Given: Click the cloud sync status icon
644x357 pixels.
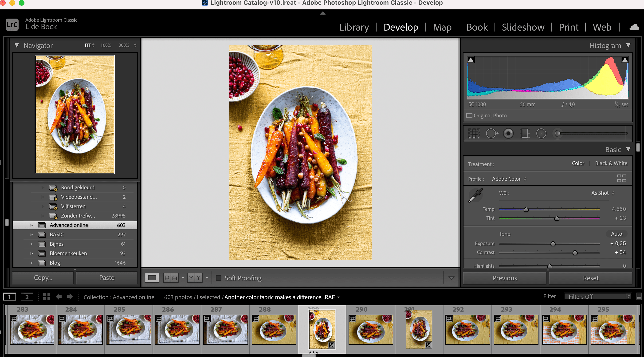Looking at the screenshot, I should 634,27.
